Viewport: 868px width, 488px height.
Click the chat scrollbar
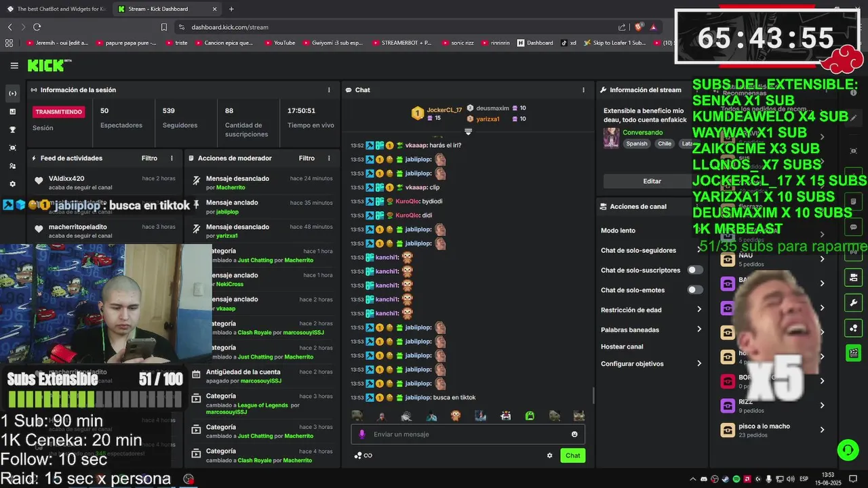coord(593,394)
